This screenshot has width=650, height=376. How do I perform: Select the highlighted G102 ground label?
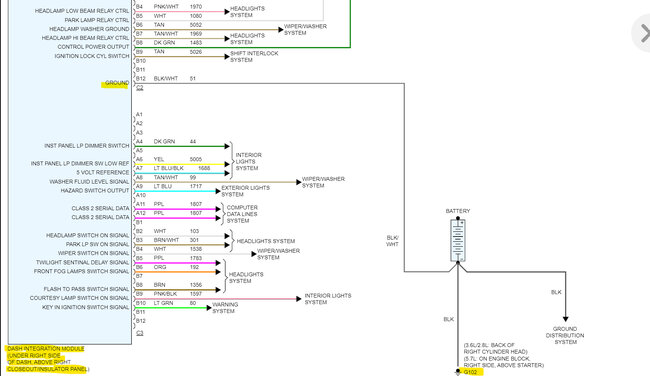tap(471, 372)
